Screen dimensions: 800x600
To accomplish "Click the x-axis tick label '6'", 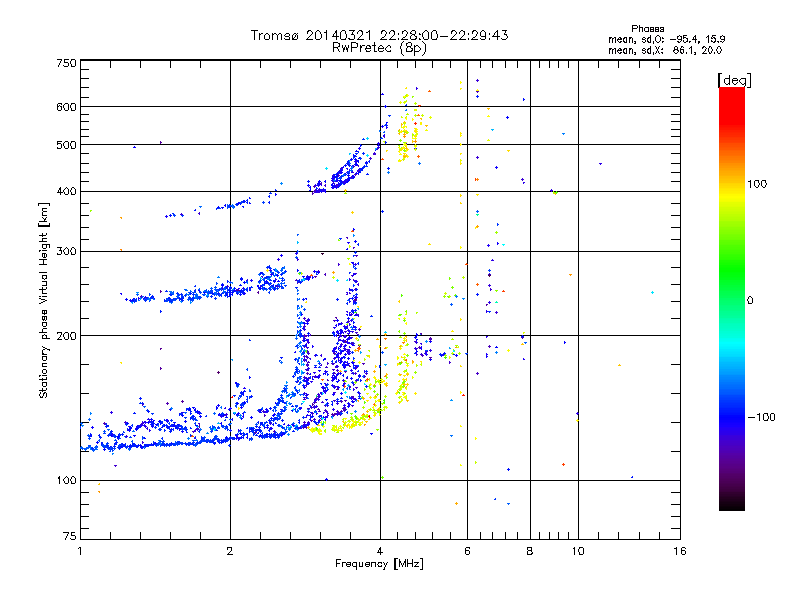I will tap(467, 551).
